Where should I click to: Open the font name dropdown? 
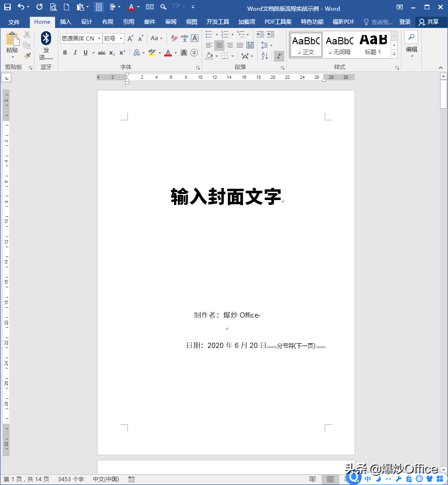(99, 38)
